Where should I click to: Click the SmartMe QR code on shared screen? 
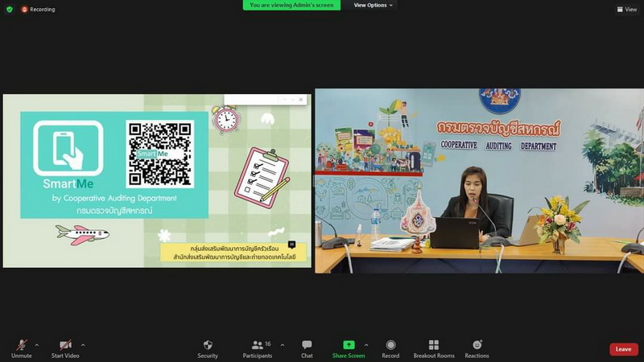[x=159, y=154]
